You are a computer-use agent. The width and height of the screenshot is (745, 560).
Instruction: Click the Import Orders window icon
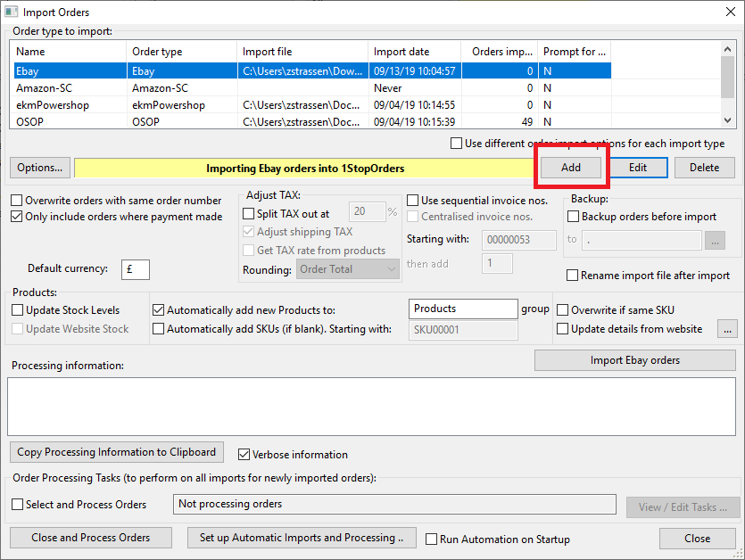tap(11, 12)
